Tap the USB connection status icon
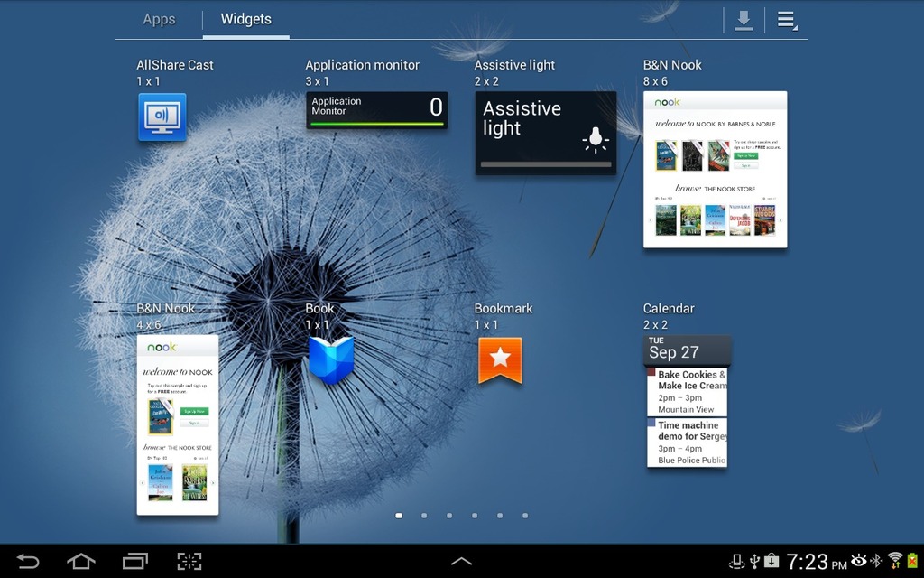This screenshot has height=578, width=924. point(755,561)
